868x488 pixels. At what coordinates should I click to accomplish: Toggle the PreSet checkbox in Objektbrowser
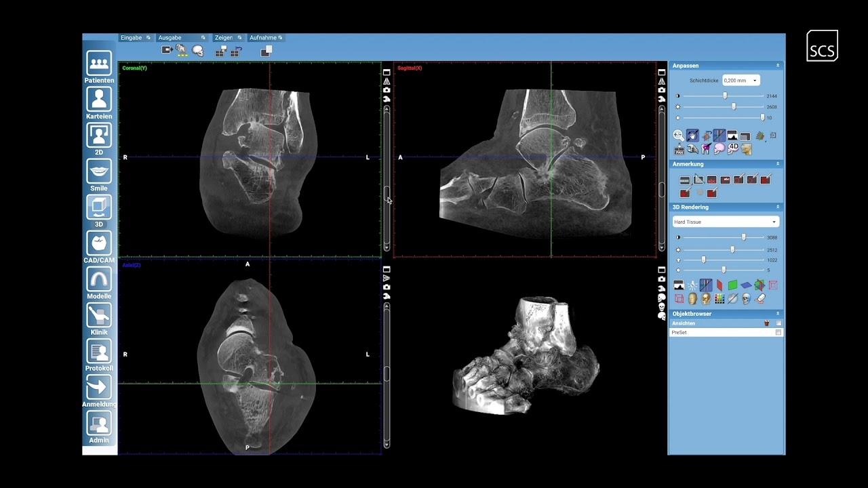[777, 332]
